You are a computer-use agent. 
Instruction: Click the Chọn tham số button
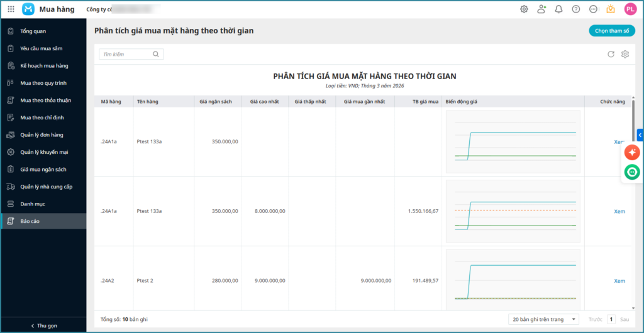point(611,31)
